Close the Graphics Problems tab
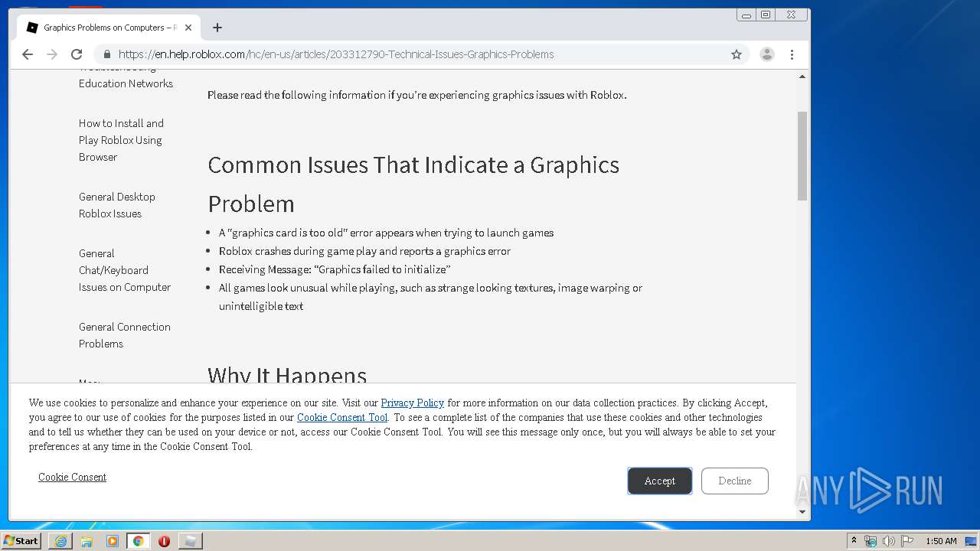Viewport: 980px width, 551px height. coord(188,28)
